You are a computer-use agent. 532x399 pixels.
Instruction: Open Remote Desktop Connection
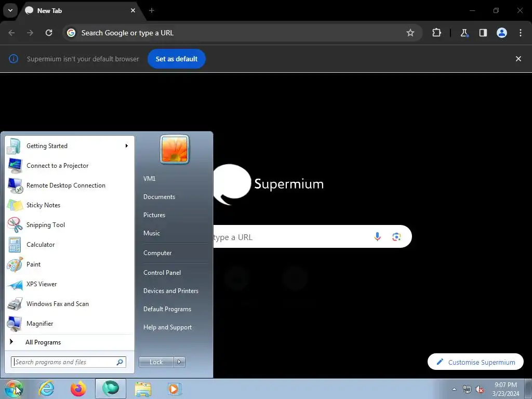[x=70, y=185]
